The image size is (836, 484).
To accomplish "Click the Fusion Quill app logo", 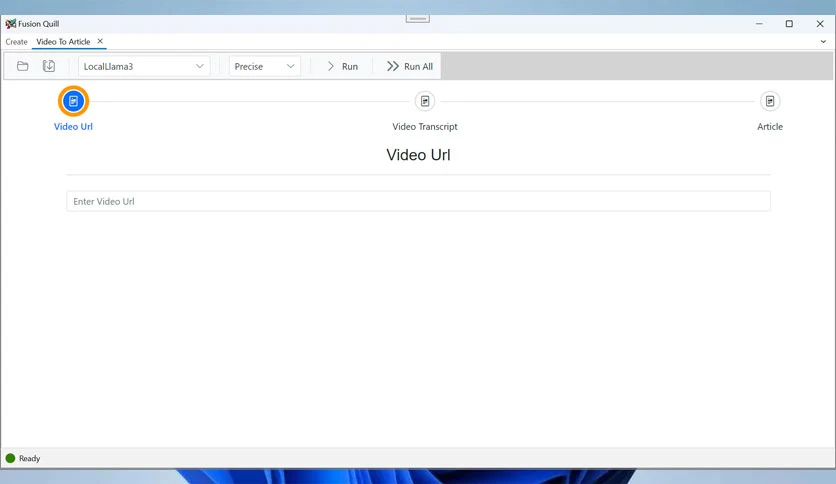I will [11, 23].
